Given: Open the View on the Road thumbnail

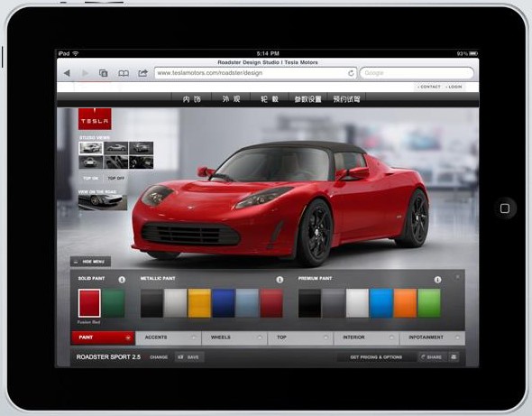Looking at the screenshot, I should (x=103, y=202).
